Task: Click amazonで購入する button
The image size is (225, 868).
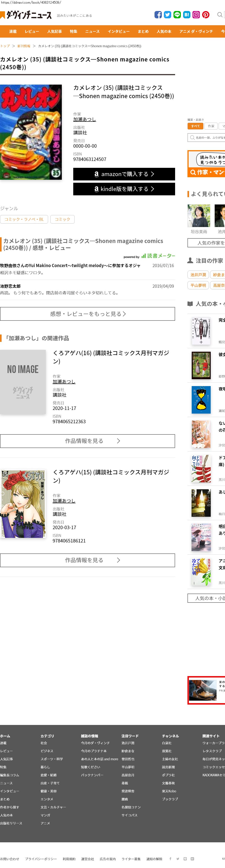Action: click(124, 174)
